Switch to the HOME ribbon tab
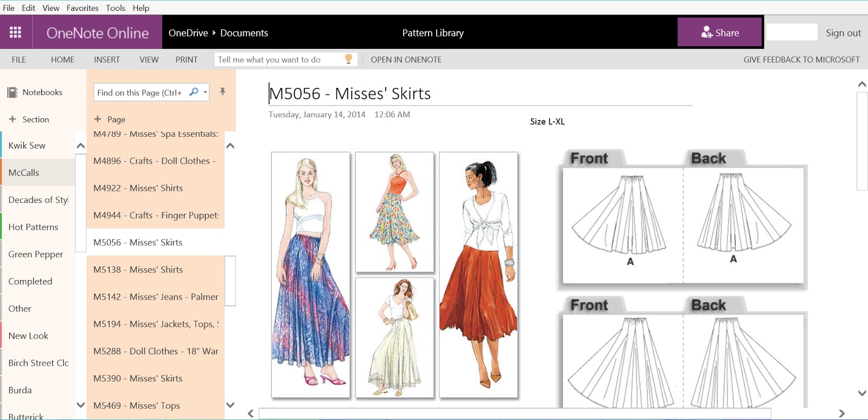Viewport: 868px width, 420px height. pos(62,60)
